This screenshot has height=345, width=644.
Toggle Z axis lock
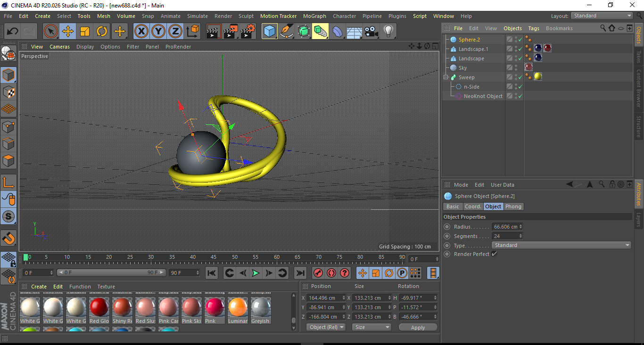click(175, 32)
